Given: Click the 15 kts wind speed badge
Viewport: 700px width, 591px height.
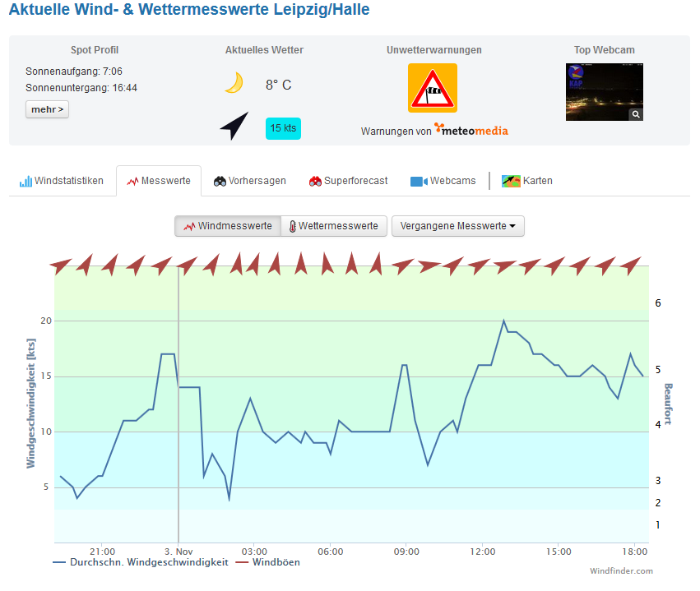Looking at the screenshot, I should point(283,128).
